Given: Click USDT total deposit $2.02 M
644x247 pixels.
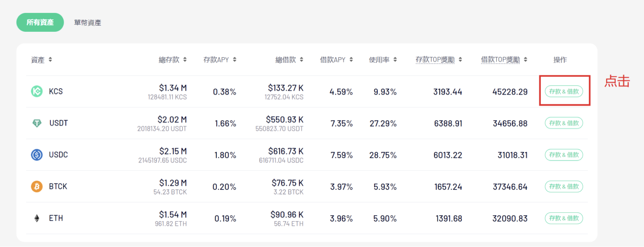Looking at the screenshot, I should coord(172,119).
